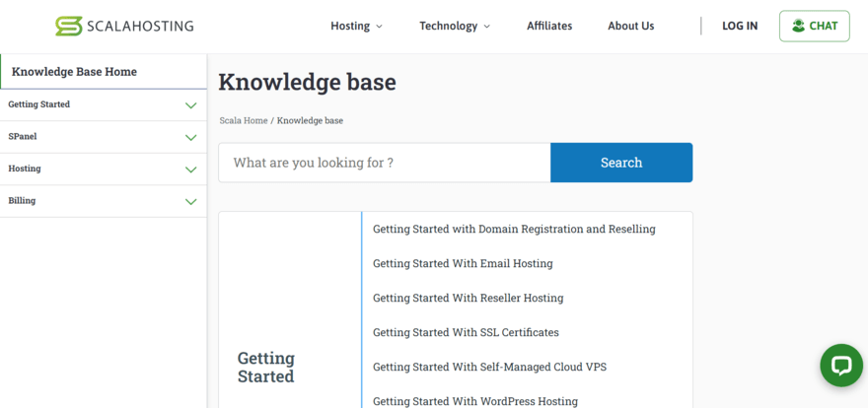This screenshot has width=868, height=408.
Task: Follow the Scala Home breadcrumb link
Action: point(243,120)
